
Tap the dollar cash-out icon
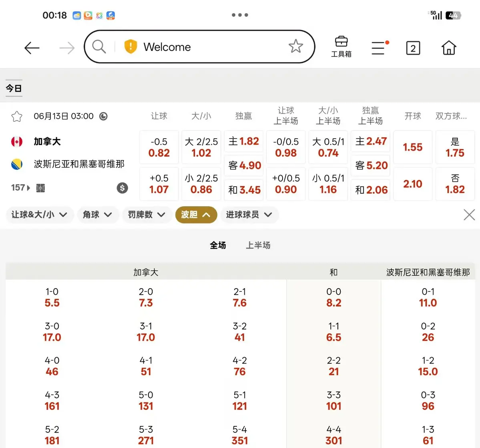point(122,188)
